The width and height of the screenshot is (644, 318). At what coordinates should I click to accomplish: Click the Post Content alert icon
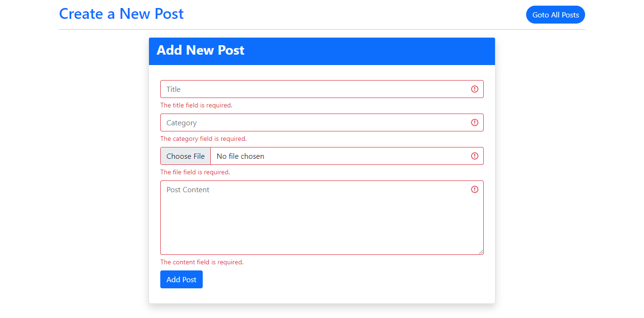(x=475, y=189)
